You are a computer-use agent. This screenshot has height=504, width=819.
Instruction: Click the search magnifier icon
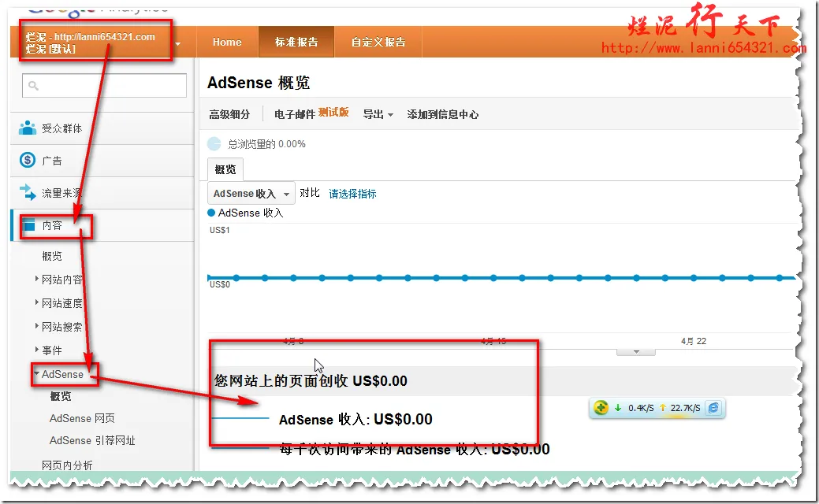pyautogui.click(x=33, y=86)
